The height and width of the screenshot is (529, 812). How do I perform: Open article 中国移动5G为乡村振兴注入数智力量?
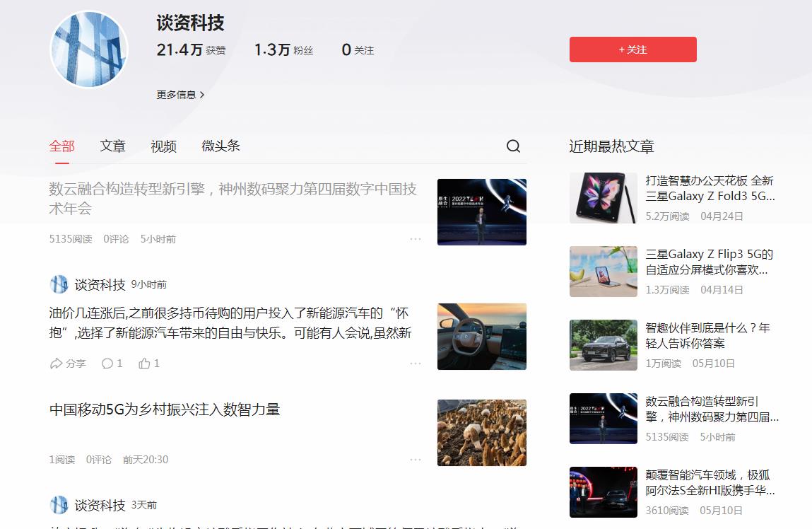[x=165, y=409]
